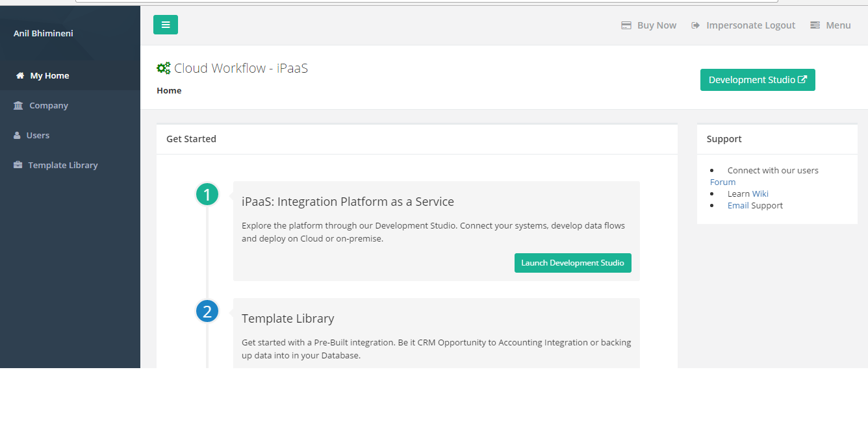
Task: Open the Forum support link
Action: (722, 182)
